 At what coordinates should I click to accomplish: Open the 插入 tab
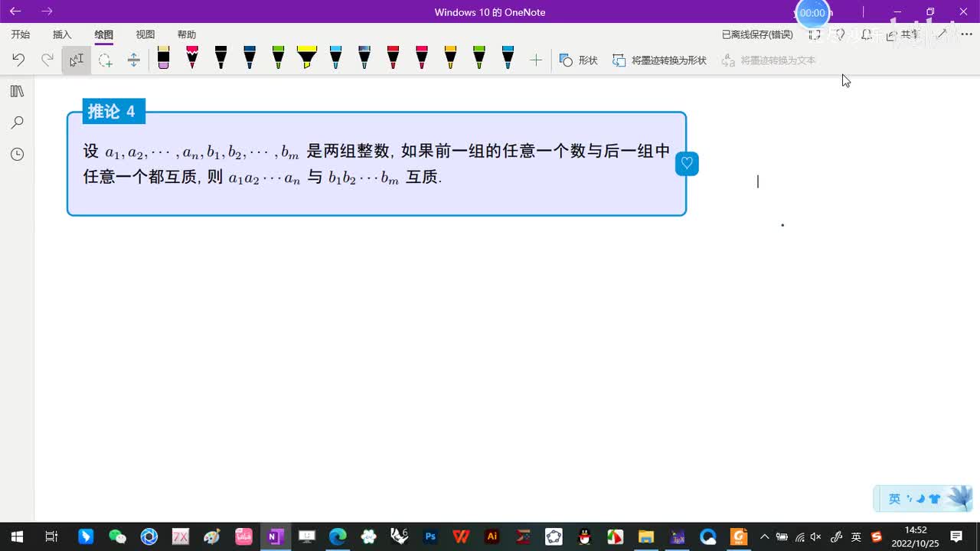tap(62, 34)
